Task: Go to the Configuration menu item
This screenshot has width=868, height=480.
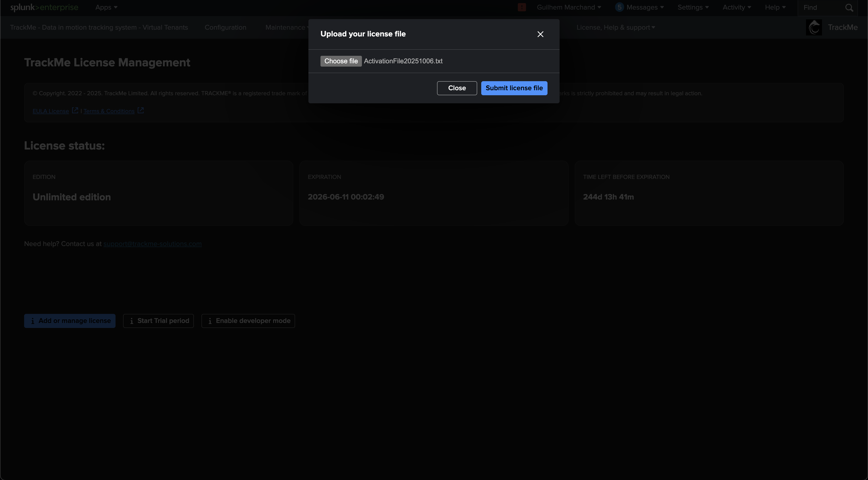Action: [226, 27]
